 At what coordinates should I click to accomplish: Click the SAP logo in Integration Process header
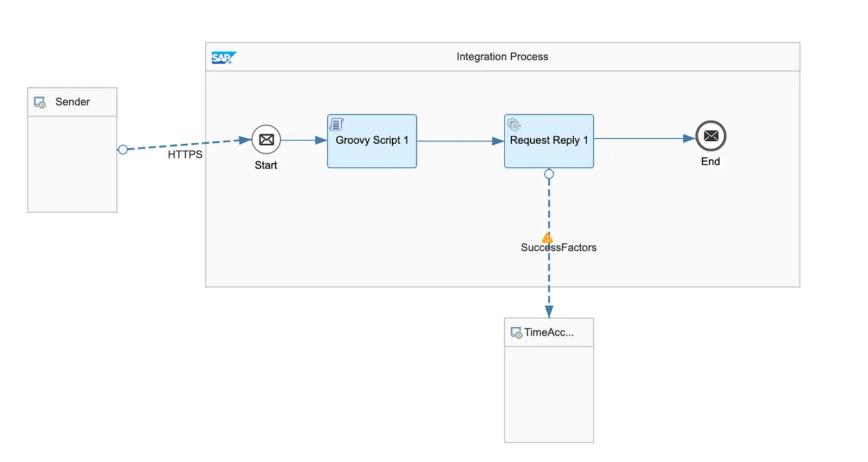(x=224, y=58)
